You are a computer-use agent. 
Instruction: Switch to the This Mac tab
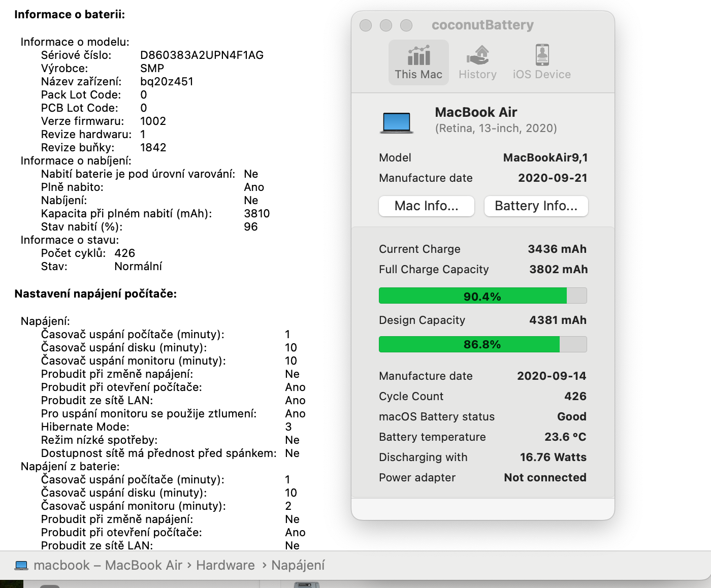[x=418, y=62]
